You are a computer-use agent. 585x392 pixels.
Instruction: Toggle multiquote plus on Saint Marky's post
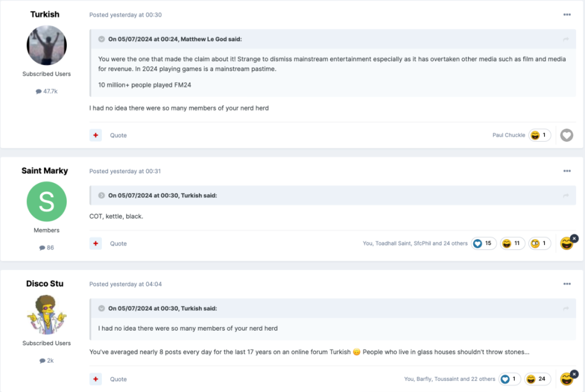[x=96, y=243]
